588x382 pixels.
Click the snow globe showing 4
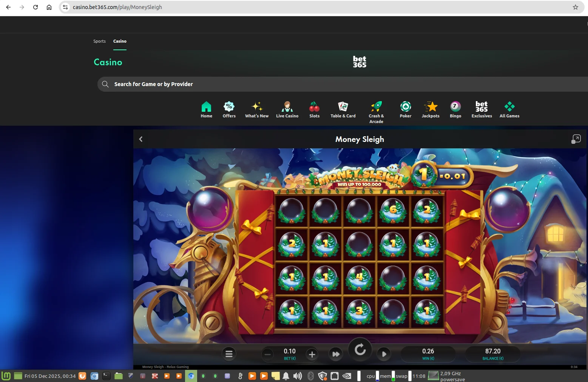(x=359, y=278)
